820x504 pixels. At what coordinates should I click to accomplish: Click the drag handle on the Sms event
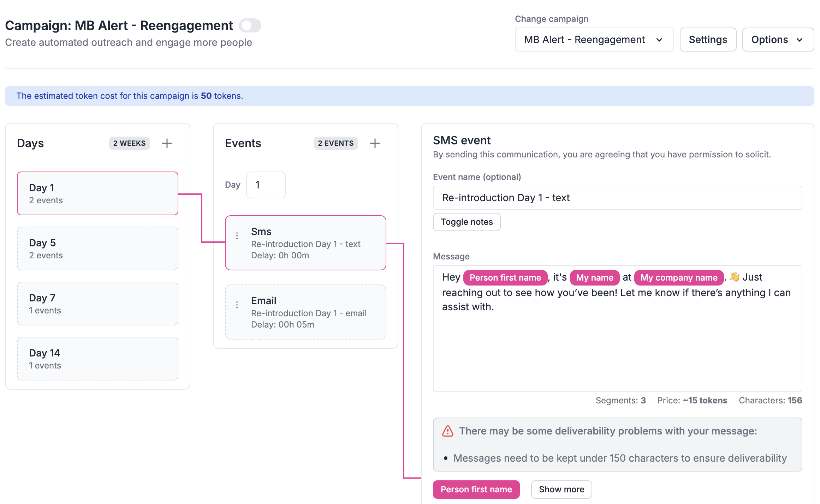pos(237,235)
